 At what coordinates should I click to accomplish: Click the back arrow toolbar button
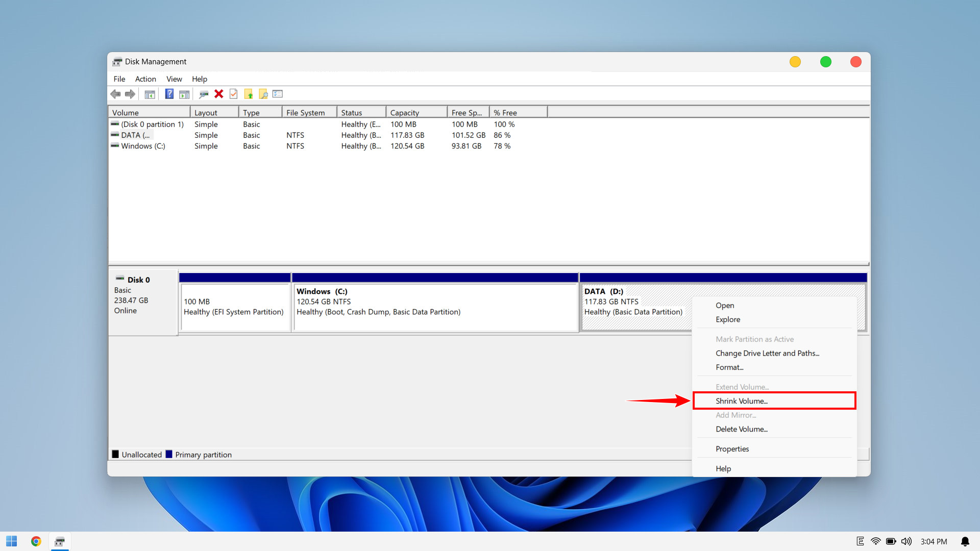pos(116,94)
